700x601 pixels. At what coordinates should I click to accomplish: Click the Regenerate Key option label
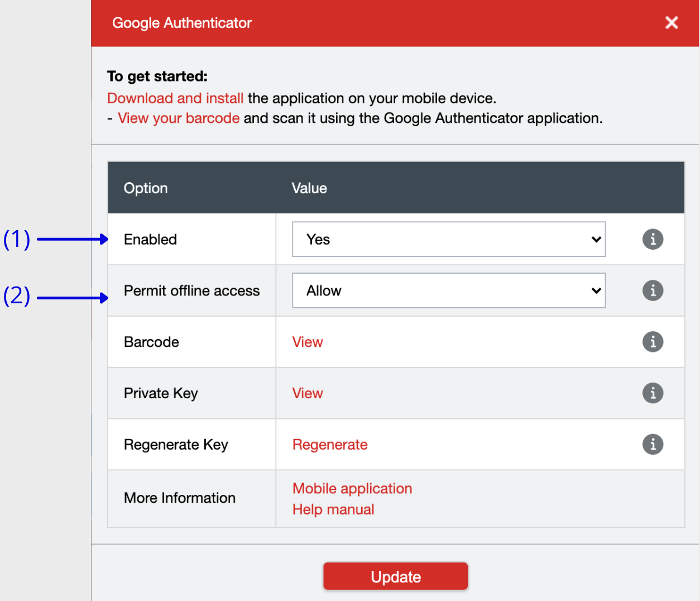176,445
